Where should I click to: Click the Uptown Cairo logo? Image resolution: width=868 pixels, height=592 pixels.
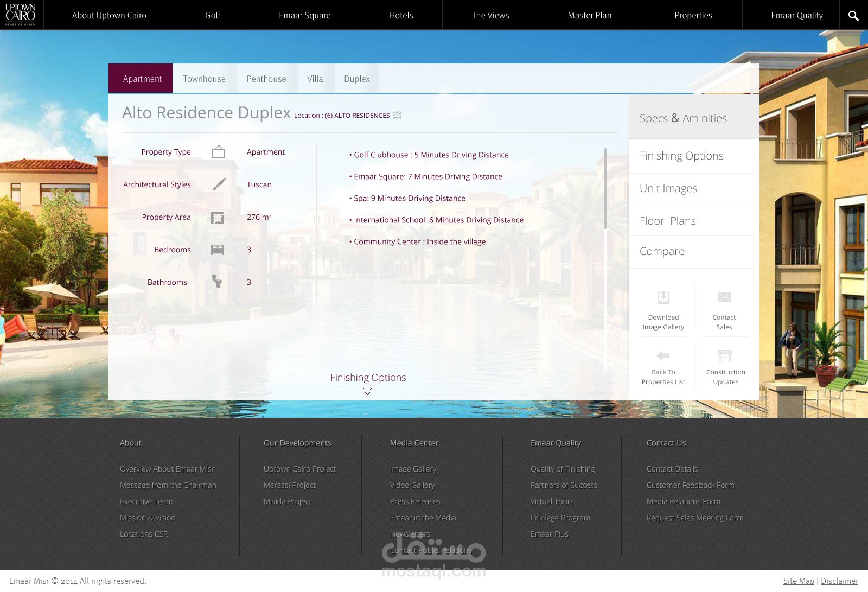[x=21, y=15]
